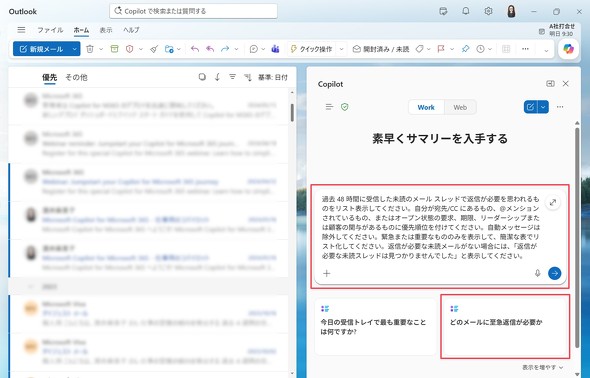Open the ファイル menu
590x378 pixels.
[x=50, y=30]
